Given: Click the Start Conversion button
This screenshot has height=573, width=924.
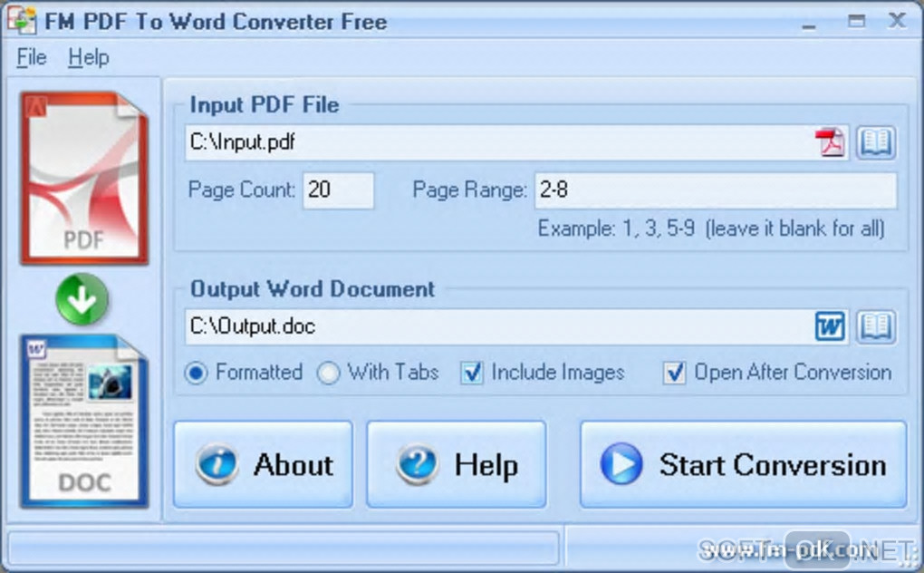Looking at the screenshot, I should [743, 464].
